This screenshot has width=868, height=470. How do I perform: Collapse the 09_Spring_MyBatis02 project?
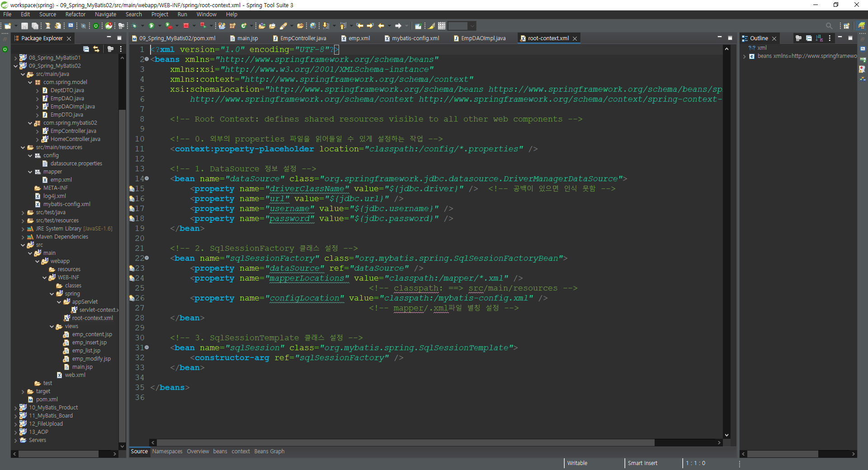pyautogui.click(x=16, y=66)
